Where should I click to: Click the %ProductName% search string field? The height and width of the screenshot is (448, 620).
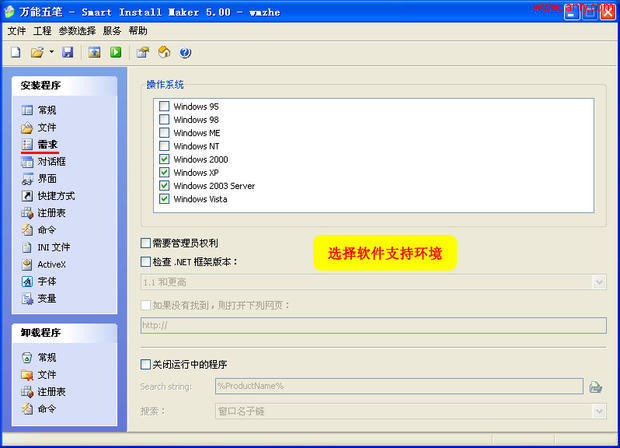click(x=399, y=386)
